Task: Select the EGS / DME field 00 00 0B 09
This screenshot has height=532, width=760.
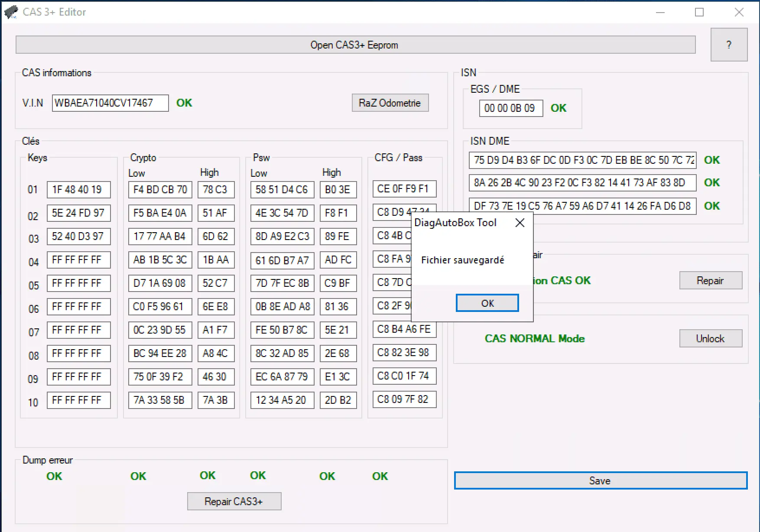Action: pos(511,108)
